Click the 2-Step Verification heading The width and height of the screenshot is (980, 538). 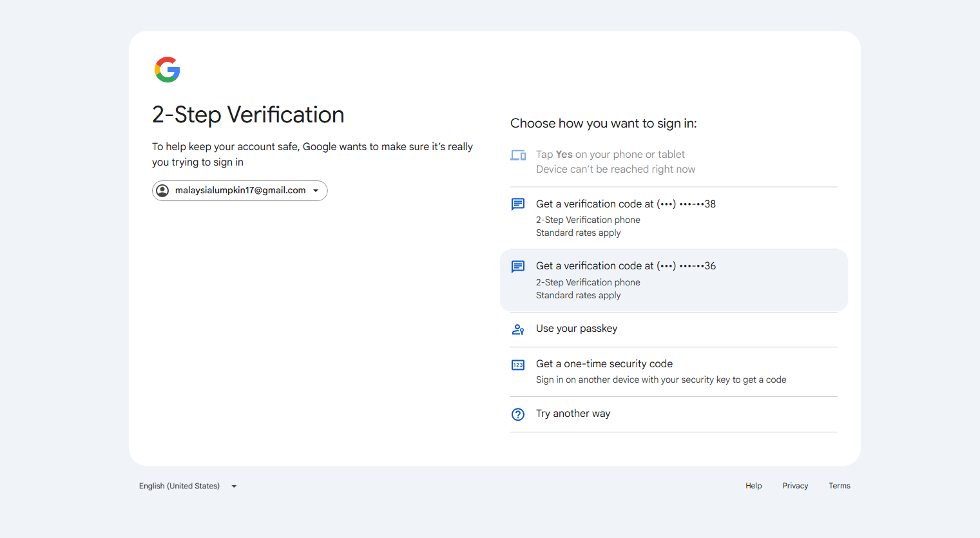click(248, 115)
